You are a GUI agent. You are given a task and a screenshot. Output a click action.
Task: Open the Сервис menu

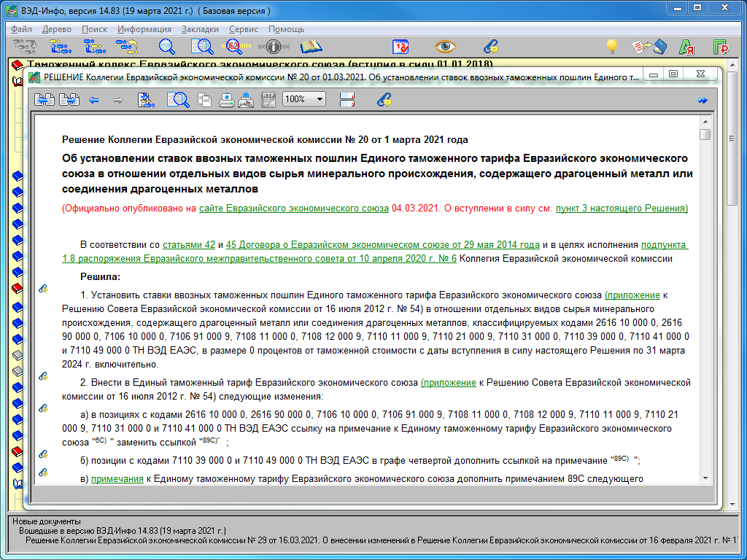(243, 29)
